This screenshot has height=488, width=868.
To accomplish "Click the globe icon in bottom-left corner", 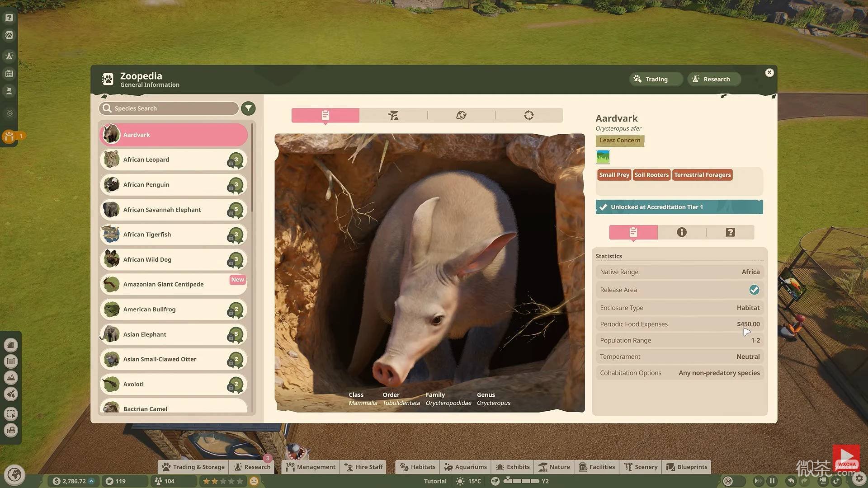I will (14, 475).
